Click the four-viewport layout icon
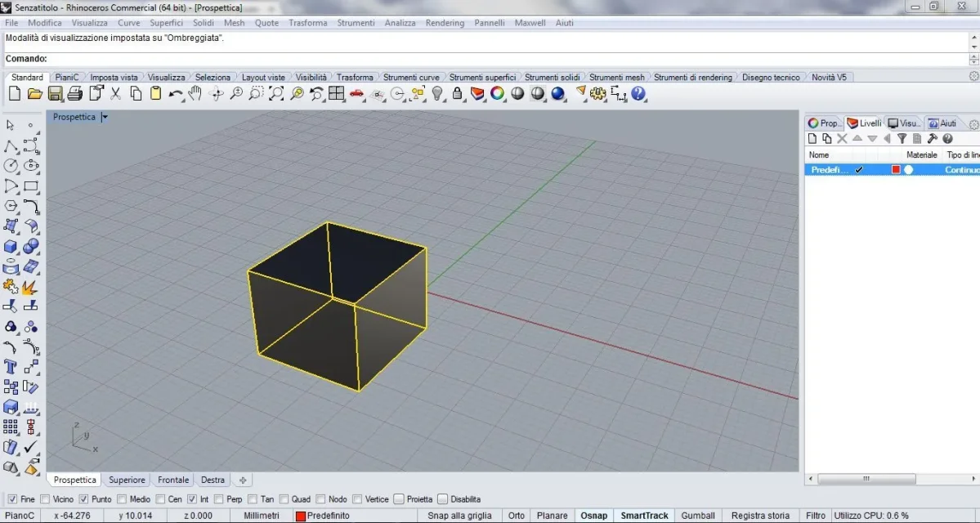This screenshot has height=523, width=980. click(336, 94)
